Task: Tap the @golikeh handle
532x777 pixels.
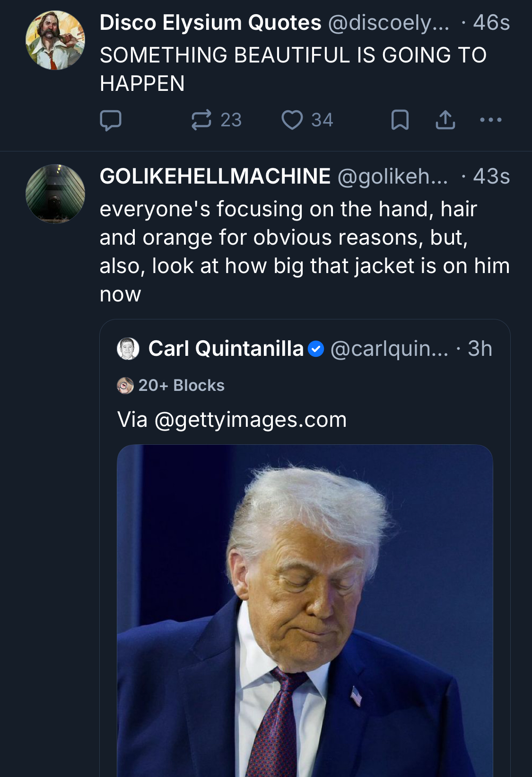Action: (392, 177)
